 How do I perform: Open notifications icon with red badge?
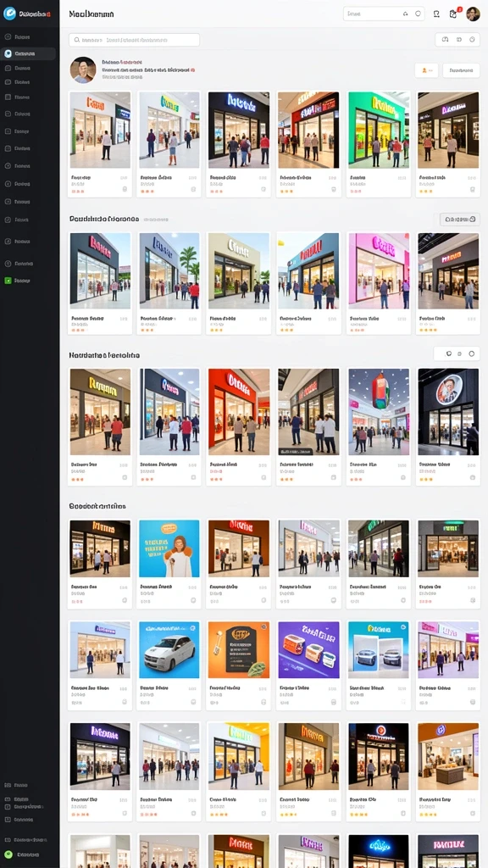coord(454,14)
